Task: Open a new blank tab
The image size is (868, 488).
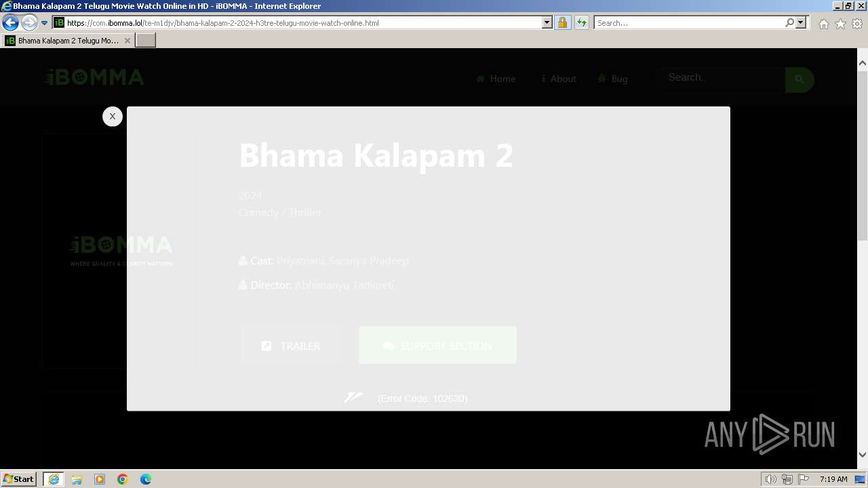Action: [146, 41]
